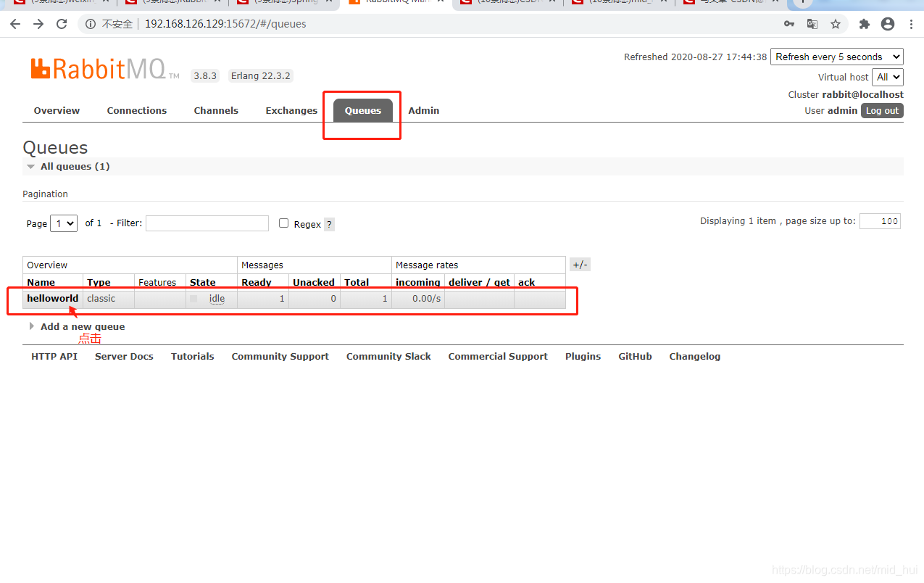Sort by the Ready column header
Viewport: 924px width, 583px height.
tap(257, 282)
